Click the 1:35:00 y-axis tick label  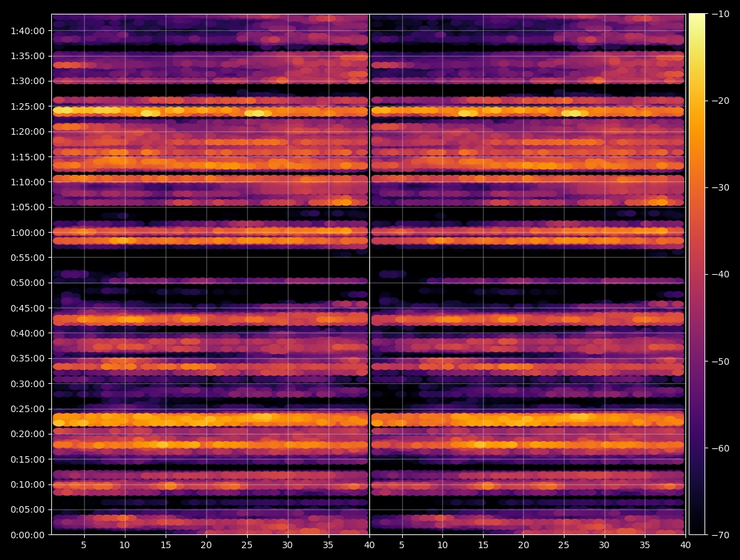28,56
